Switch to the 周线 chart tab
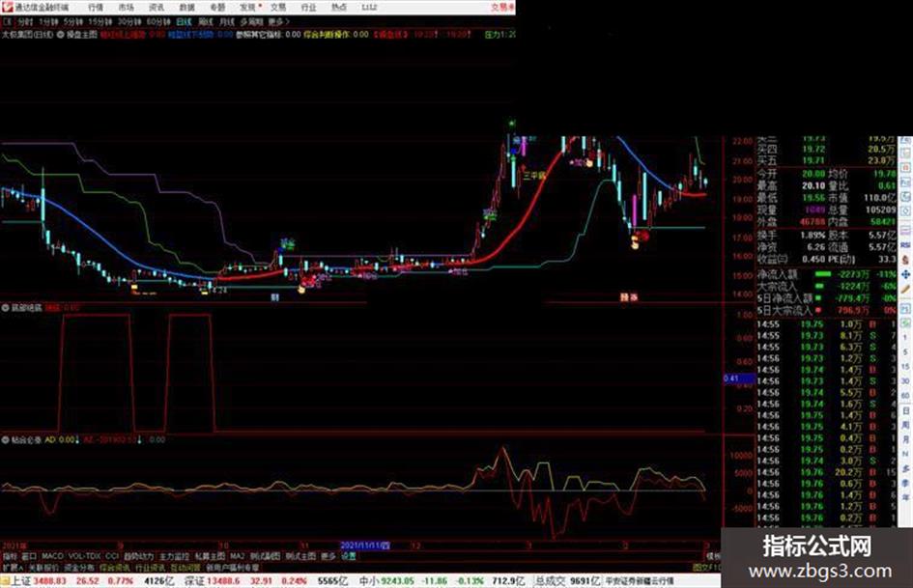The width and height of the screenshot is (913, 588). click(206, 22)
